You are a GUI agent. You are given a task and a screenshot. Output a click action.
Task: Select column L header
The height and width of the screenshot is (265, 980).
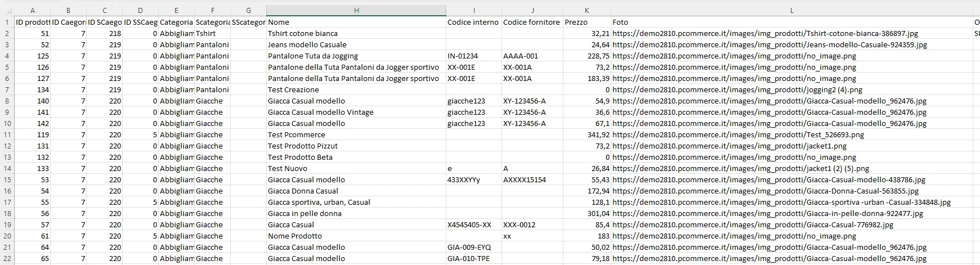point(791,10)
